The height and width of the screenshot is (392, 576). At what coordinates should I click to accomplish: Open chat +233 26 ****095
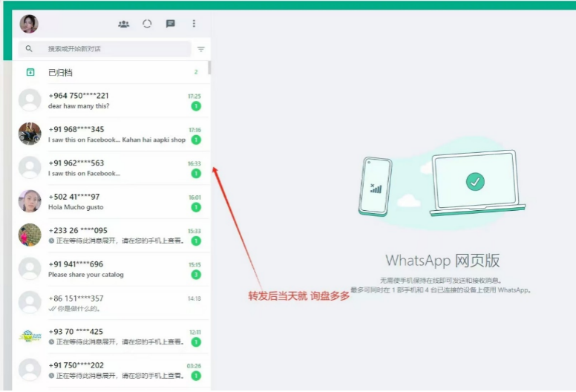pyautogui.click(x=111, y=235)
